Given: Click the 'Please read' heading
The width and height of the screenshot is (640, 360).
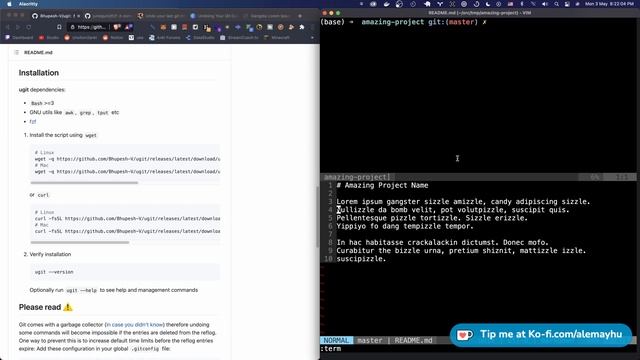Looking at the screenshot, I should 45,307.
